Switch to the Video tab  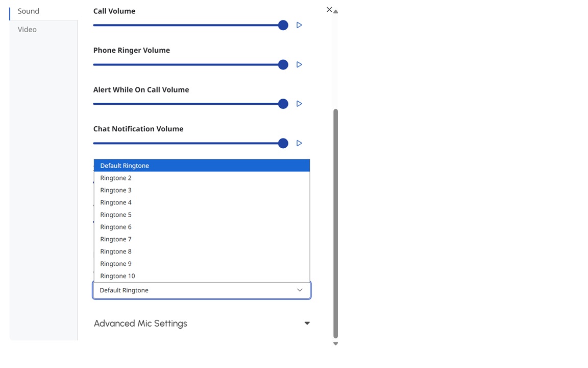pyautogui.click(x=27, y=30)
